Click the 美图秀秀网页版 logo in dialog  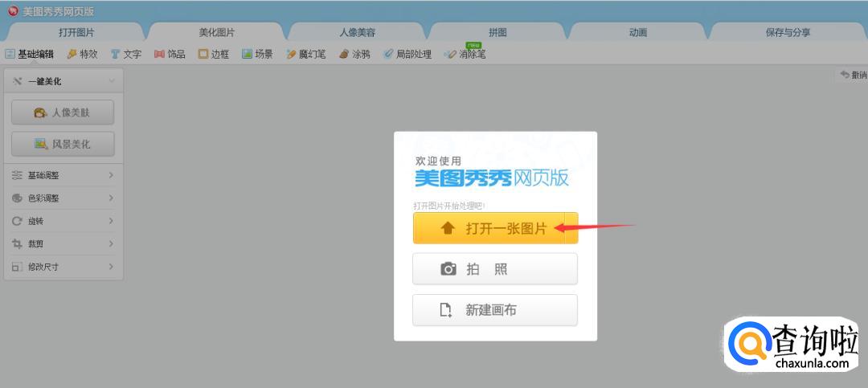pyautogui.click(x=492, y=178)
